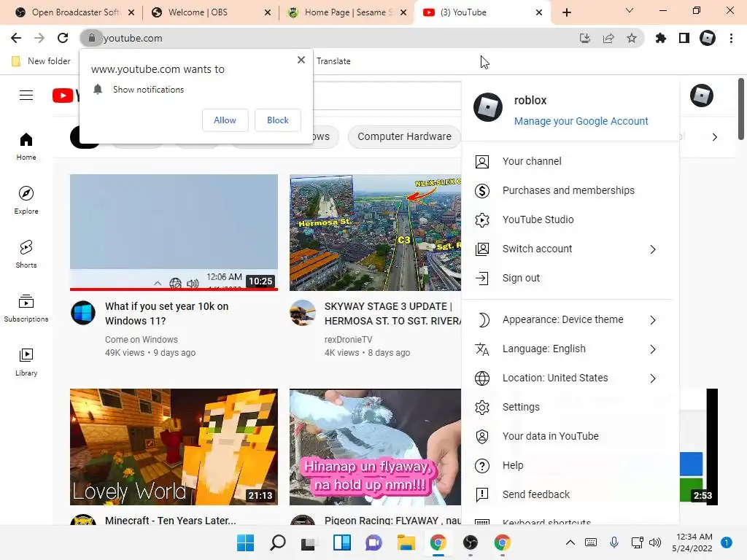Open Chrome three-dot menu
This screenshot has width=747, height=560.
(x=731, y=38)
